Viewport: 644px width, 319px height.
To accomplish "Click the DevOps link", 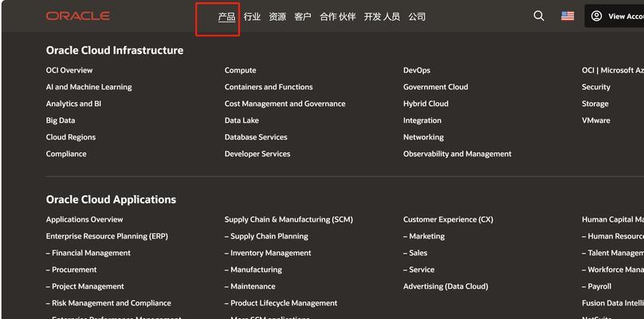I will pos(417,70).
